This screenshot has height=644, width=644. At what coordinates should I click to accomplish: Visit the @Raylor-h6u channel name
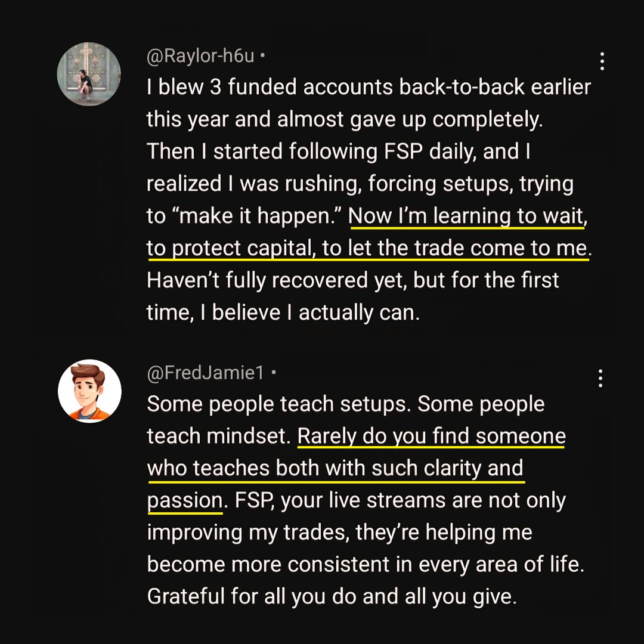tap(200, 55)
